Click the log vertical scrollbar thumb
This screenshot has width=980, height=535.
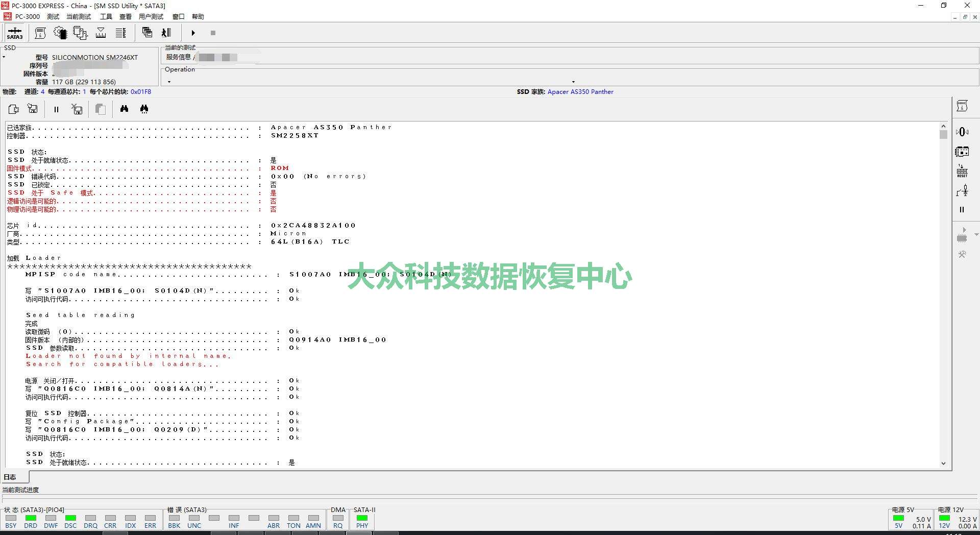point(943,135)
